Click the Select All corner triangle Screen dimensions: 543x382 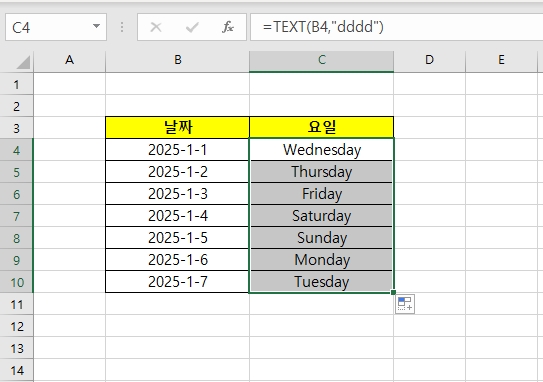[x=23, y=62]
